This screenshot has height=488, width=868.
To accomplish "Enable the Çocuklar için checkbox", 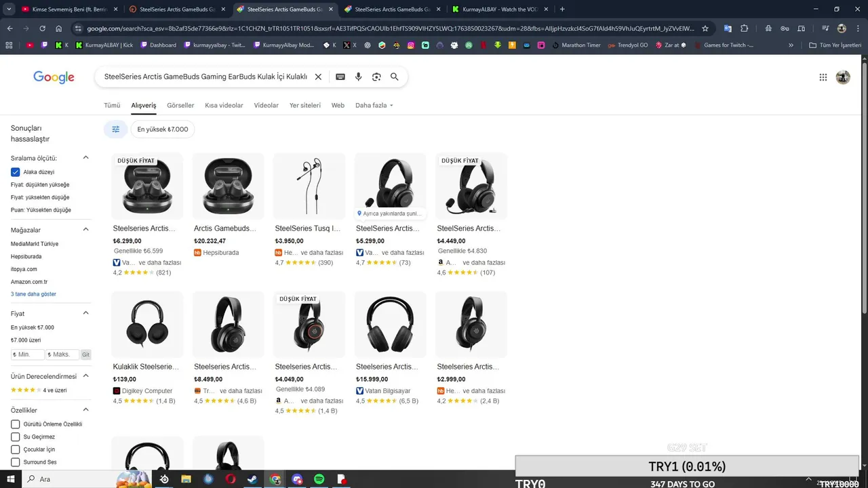I will [x=15, y=449].
